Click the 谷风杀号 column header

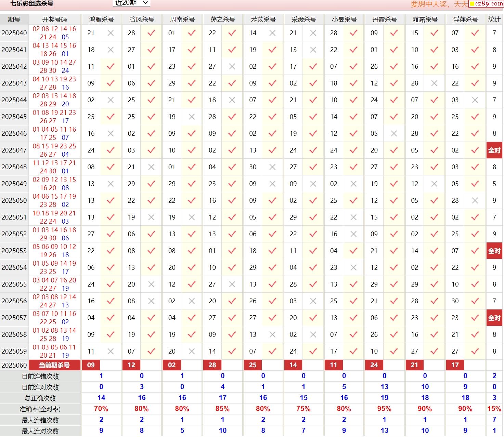click(142, 19)
